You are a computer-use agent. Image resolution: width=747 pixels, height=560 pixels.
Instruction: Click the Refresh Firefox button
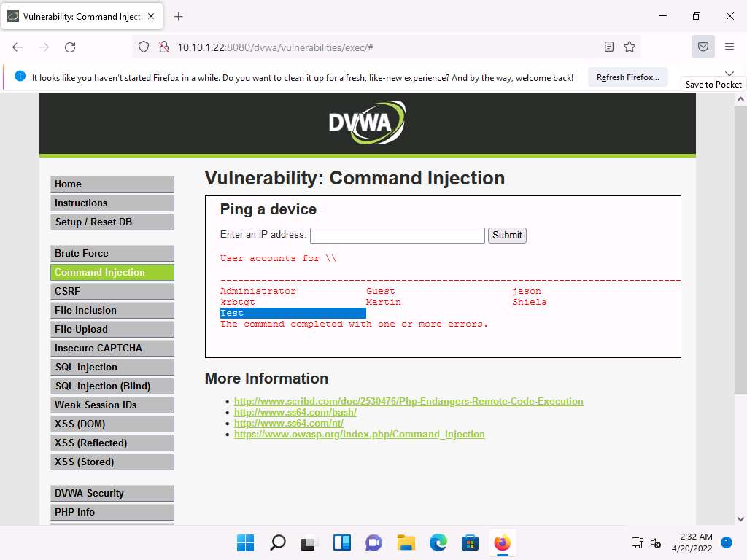tap(627, 77)
